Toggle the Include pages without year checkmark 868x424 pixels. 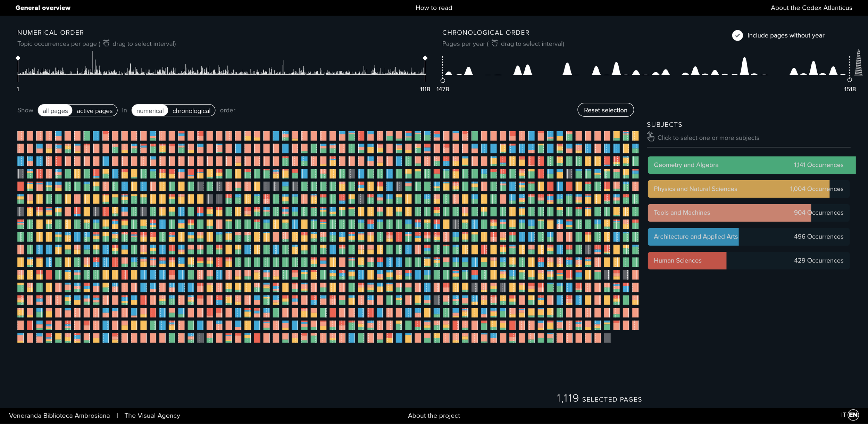[x=737, y=35]
